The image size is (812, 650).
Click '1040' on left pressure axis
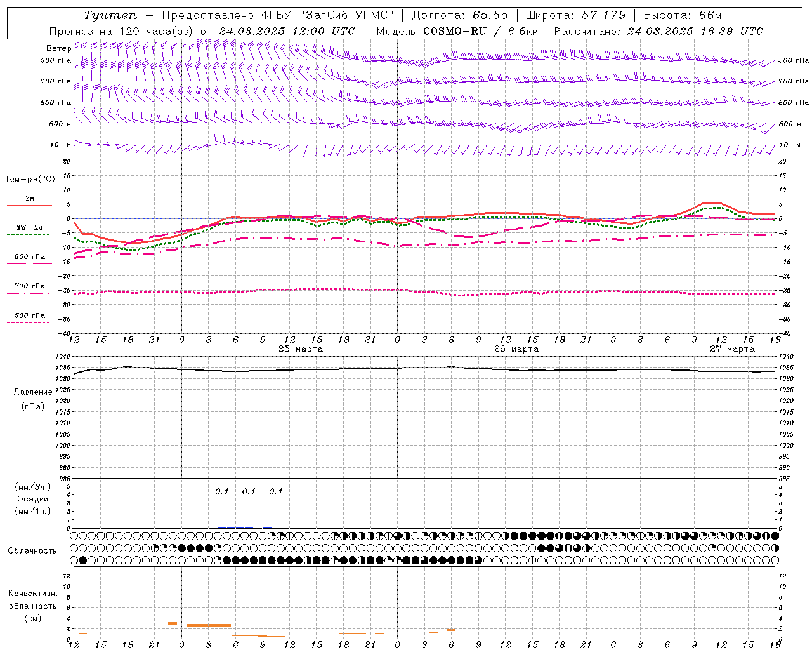[62, 356]
